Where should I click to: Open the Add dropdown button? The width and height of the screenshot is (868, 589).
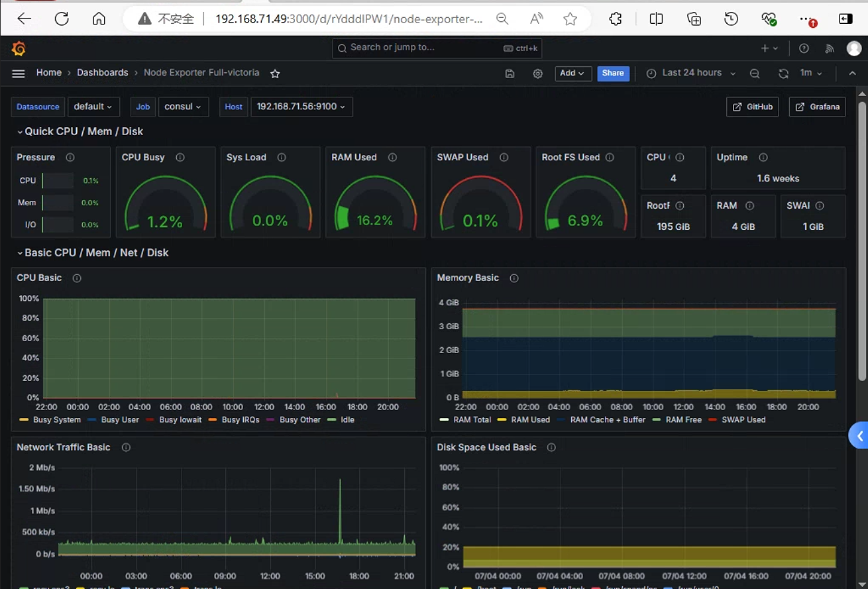(573, 74)
